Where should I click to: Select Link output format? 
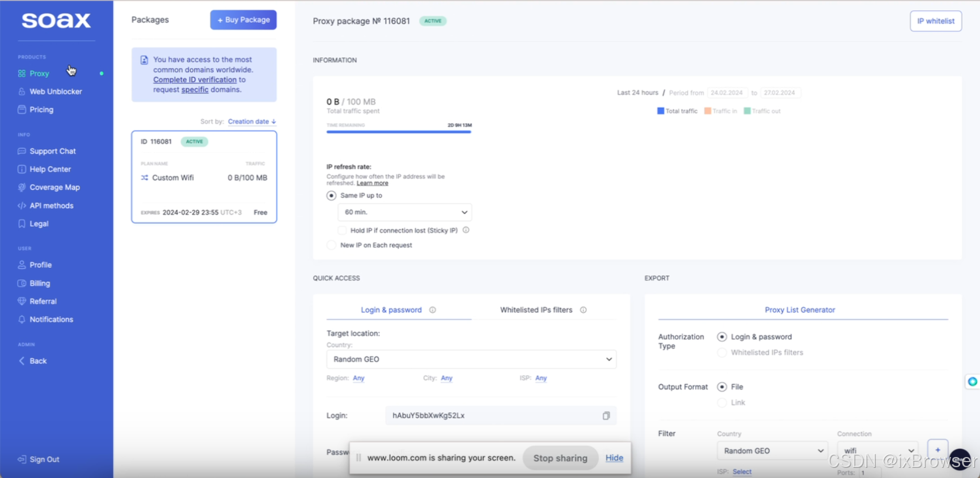[722, 402]
